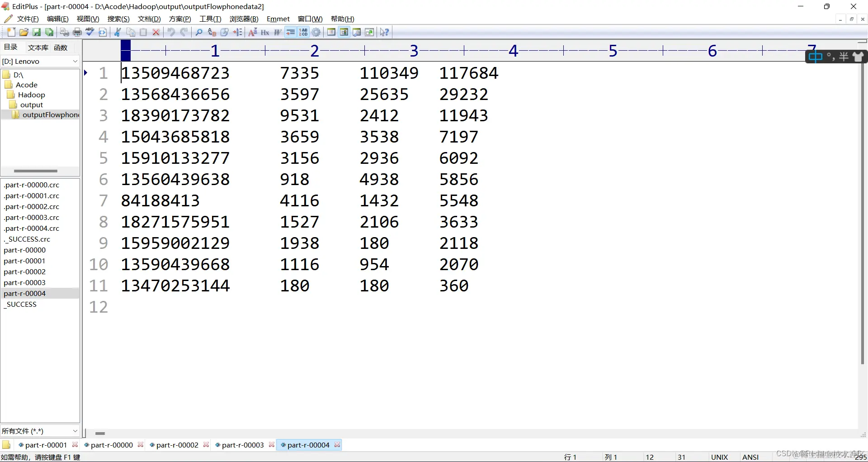Viewport: 868px width, 462px height.
Task: Select _SUCCESS in the file list
Action: (x=20, y=304)
